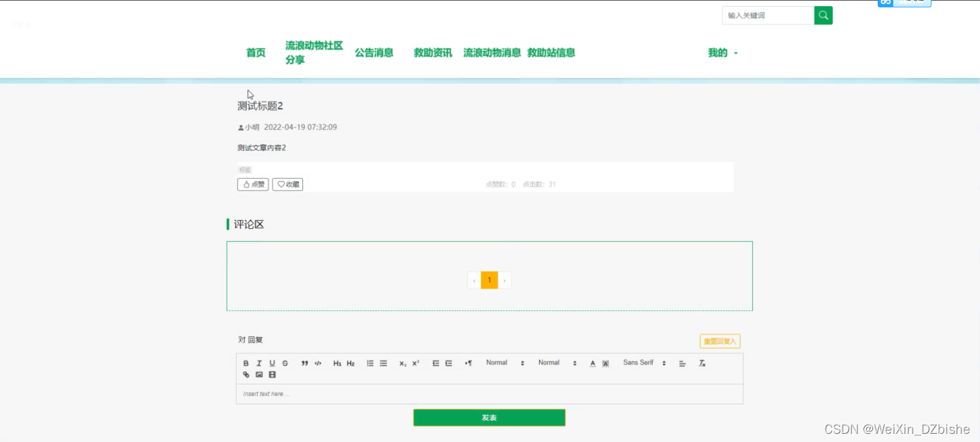Toggle italic formatting in the reply editor
The width and height of the screenshot is (980, 442).
point(259,363)
